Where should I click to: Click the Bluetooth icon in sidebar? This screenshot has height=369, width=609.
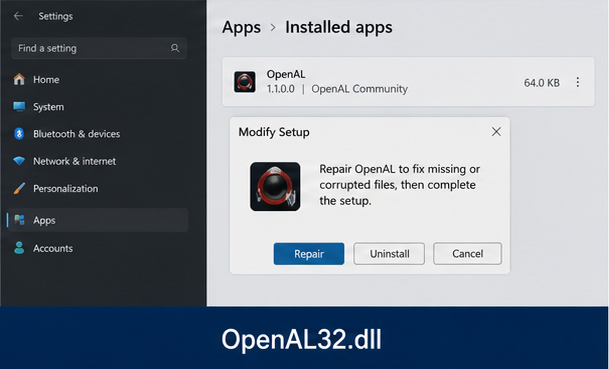[19, 134]
